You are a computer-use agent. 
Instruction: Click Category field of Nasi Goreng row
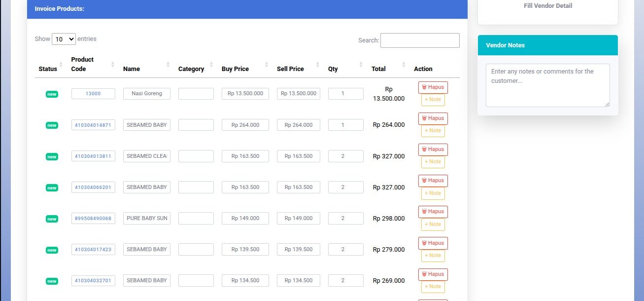click(196, 94)
